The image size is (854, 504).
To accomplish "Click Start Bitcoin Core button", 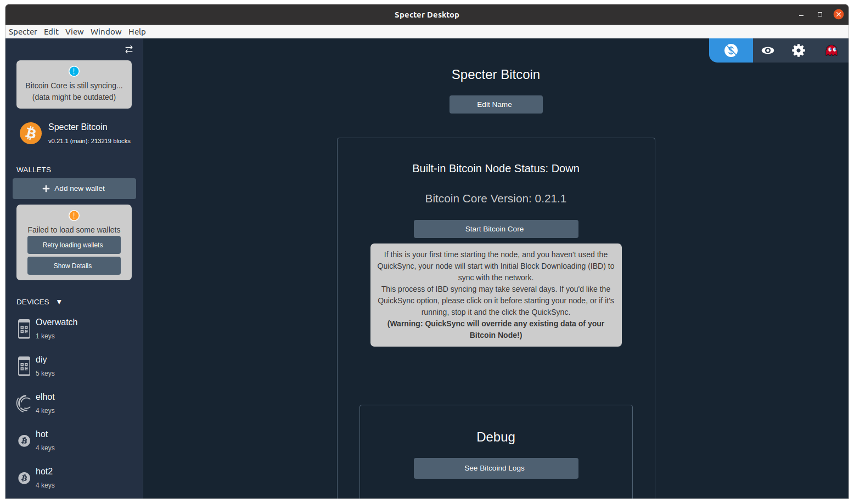I will pos(496,229).
